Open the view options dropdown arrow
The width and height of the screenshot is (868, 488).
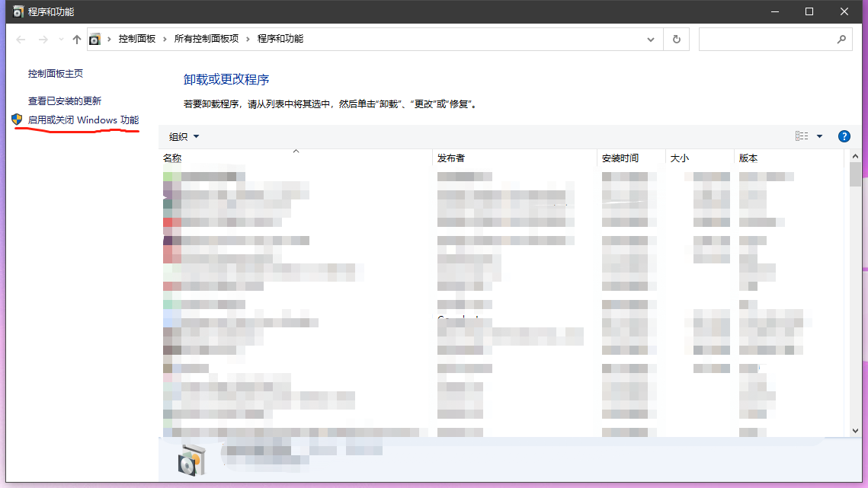819,136
